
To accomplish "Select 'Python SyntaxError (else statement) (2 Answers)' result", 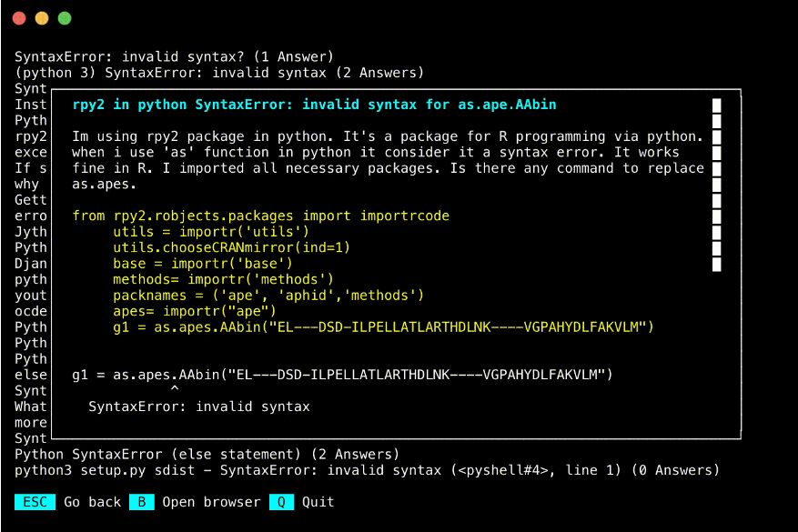I will [x=207, y=454].
